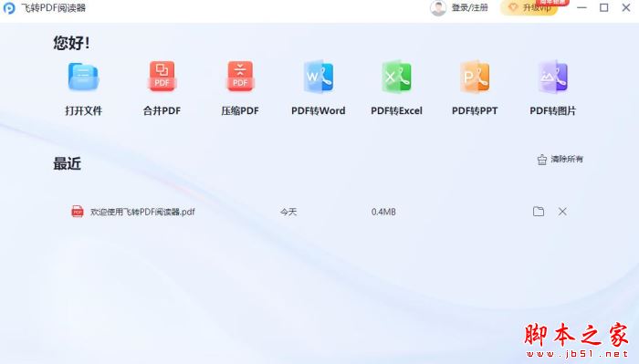Click the 0.4MB file size value
This screenshot has height=364, width=639.
(383, 212)
